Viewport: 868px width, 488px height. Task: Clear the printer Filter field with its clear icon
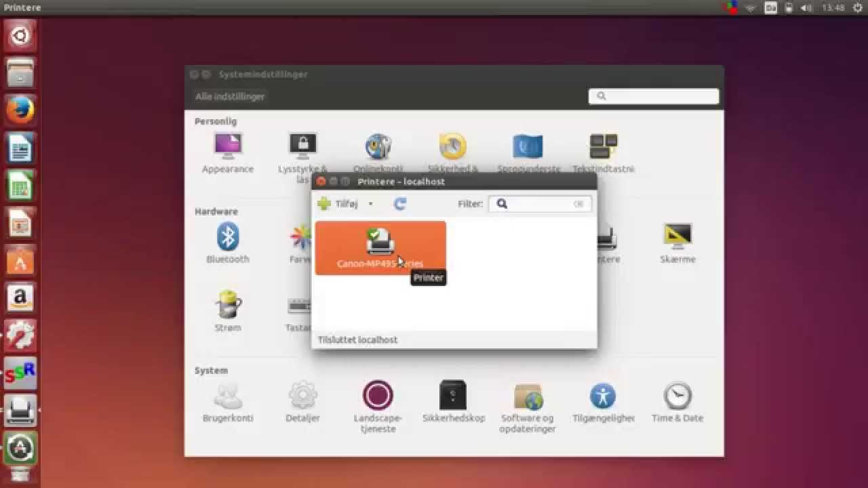(x=578, y=203)
